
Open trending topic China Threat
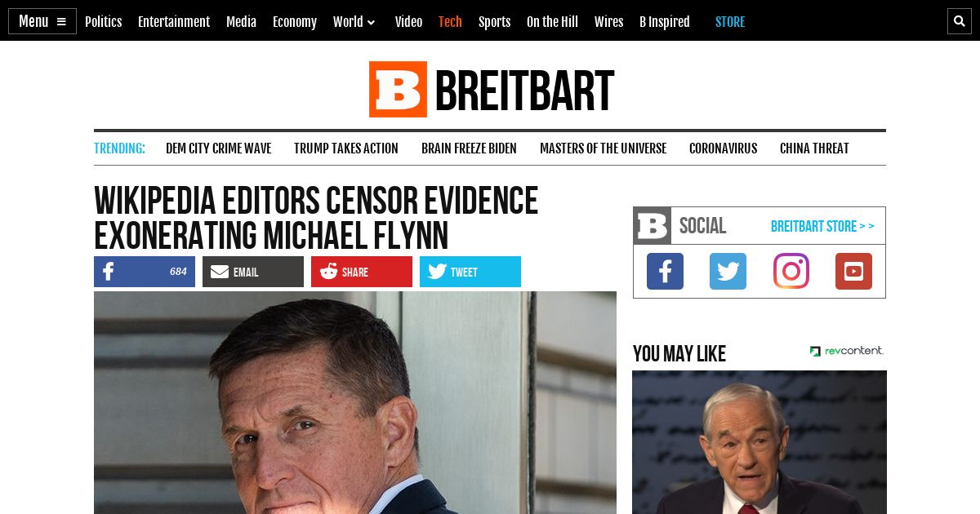[x=814, y=148]
